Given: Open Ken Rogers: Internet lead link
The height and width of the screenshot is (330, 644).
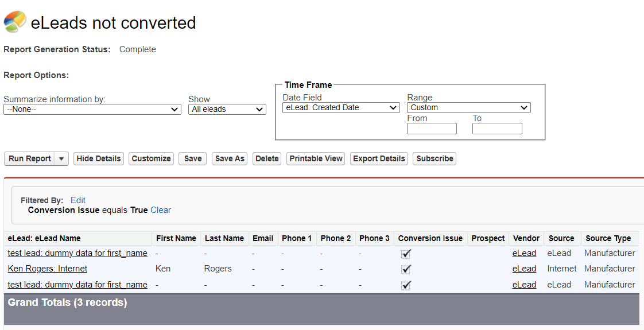Looking at the screenshot, I should [x=48, y=269].
